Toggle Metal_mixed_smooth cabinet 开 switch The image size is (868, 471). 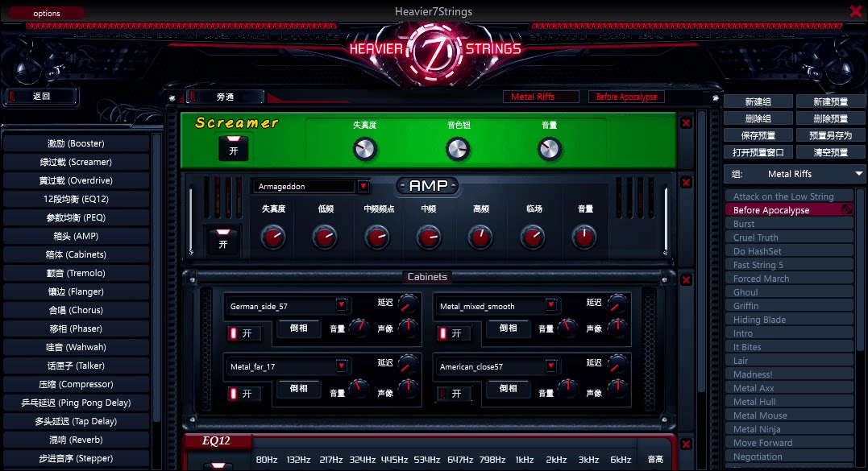(454, 333)
